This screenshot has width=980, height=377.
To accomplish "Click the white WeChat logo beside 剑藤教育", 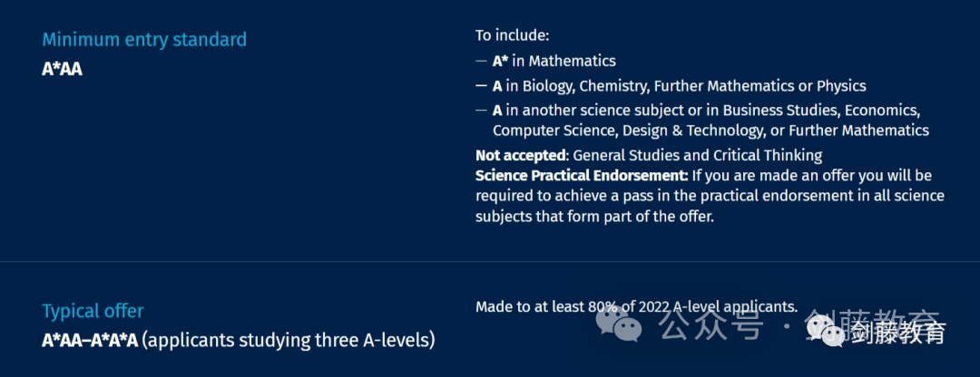I will coord(824,332).
